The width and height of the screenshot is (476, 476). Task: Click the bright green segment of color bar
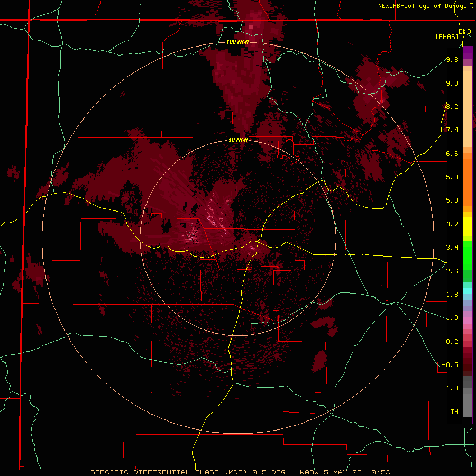(467, 255)
